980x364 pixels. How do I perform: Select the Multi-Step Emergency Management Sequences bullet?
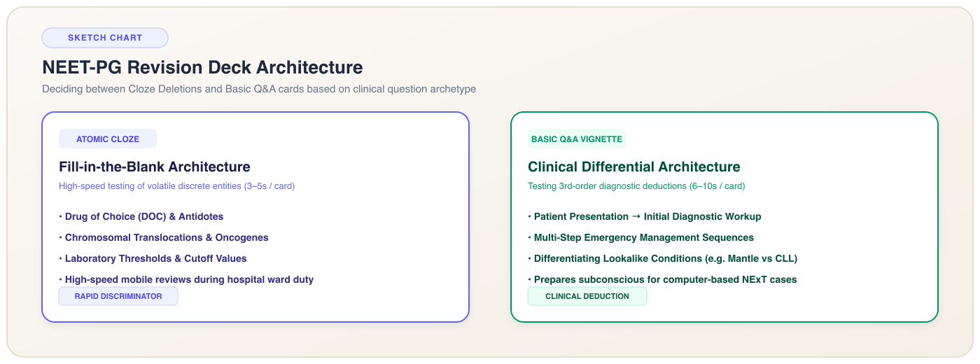pyautogui.click(x=640, y=237)
